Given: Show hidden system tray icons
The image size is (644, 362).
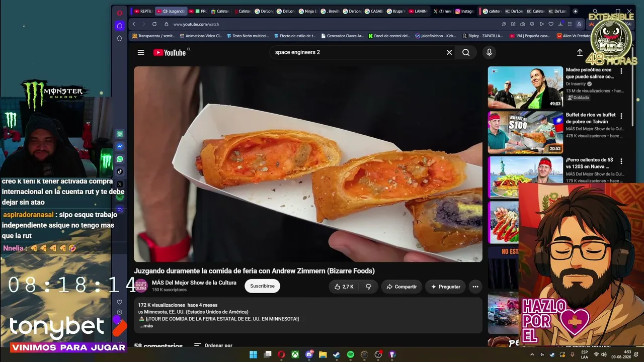Looking at the screenshot, I should click(x=532, y=354).
